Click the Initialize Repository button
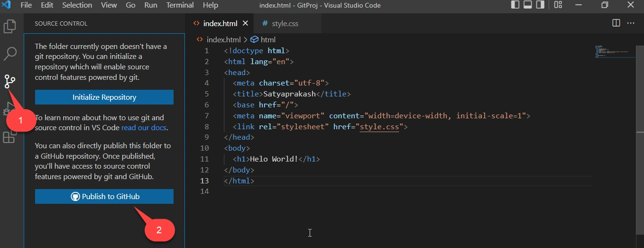Viewport: 644px width, 248px height. pyautogui.click(x=104, y=97)
